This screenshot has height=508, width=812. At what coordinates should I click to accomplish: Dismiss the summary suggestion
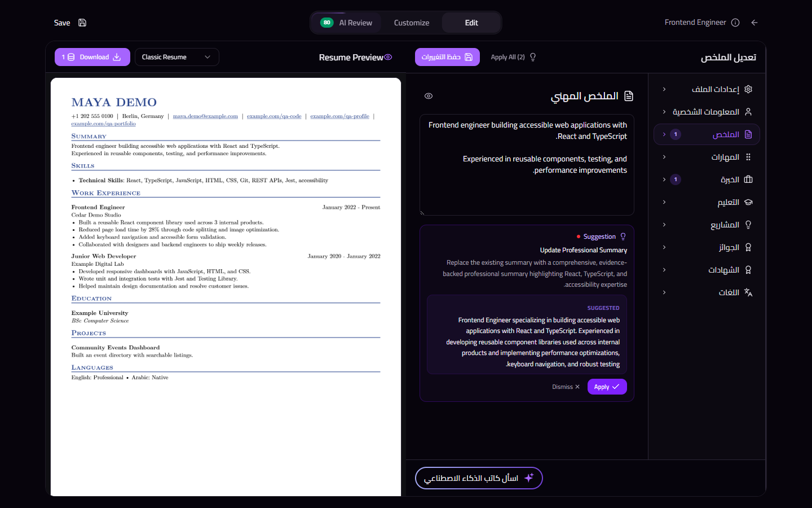pos(566,387)
